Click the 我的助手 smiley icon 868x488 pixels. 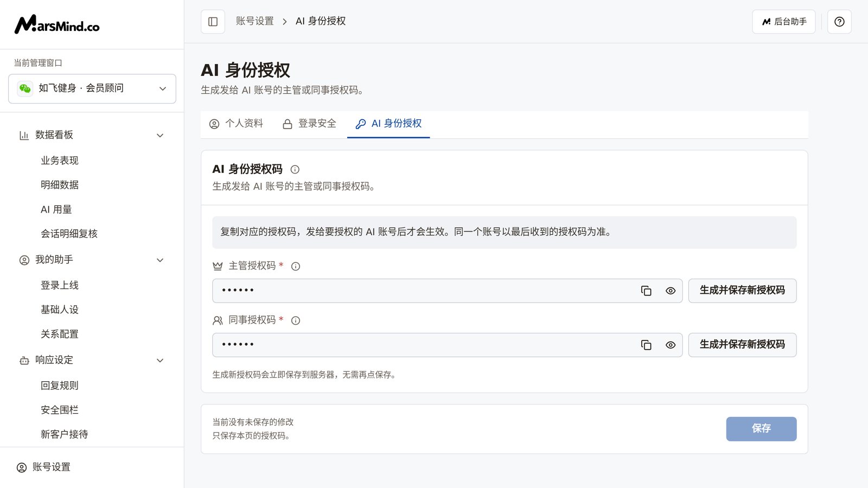point(24,260)
